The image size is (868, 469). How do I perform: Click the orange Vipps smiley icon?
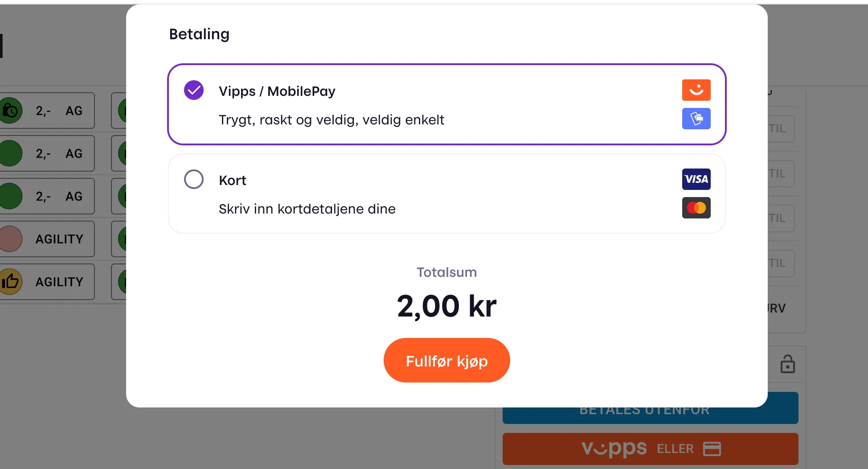pos(696,90)
